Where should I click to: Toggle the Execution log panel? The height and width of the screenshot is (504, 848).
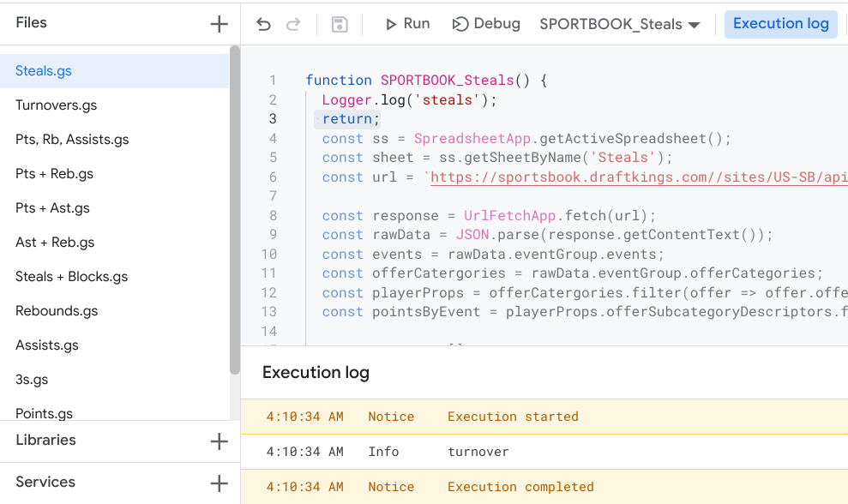[x=781, y=24]
